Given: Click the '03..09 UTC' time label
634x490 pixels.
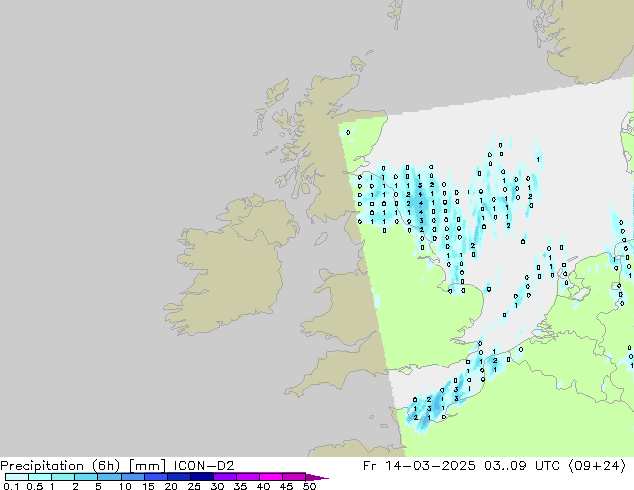Looking at the screenshot, I should coord(522,466).
